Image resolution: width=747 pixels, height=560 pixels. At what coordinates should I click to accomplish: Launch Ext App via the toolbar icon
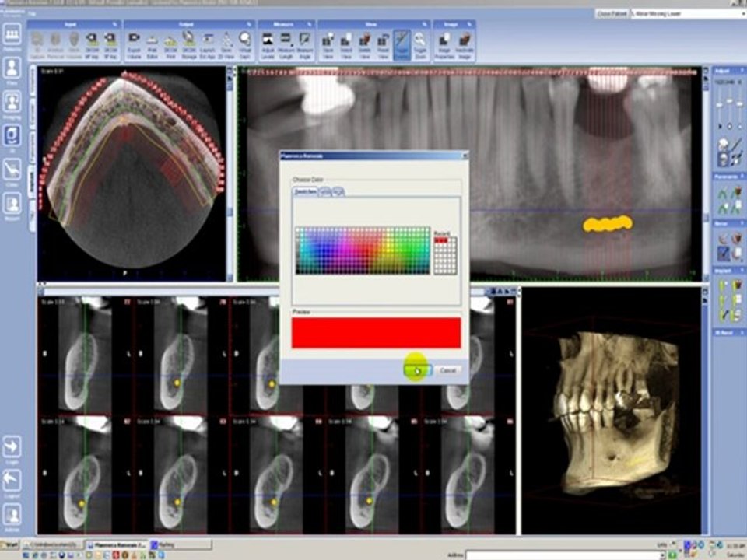tap(208, 46)
